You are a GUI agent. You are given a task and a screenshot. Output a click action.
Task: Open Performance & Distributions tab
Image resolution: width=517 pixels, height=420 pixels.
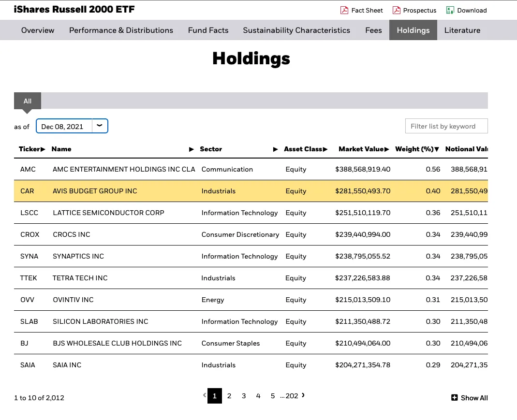click(121, 30)
